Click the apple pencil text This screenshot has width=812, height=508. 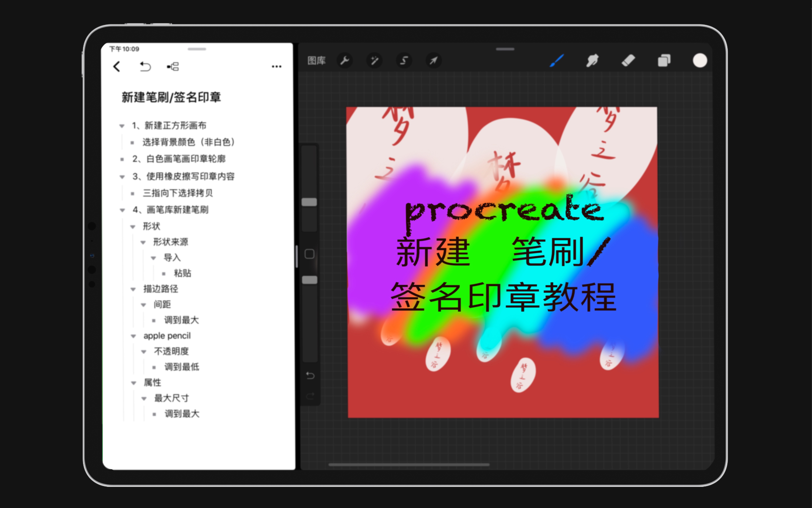coord(167,336)
